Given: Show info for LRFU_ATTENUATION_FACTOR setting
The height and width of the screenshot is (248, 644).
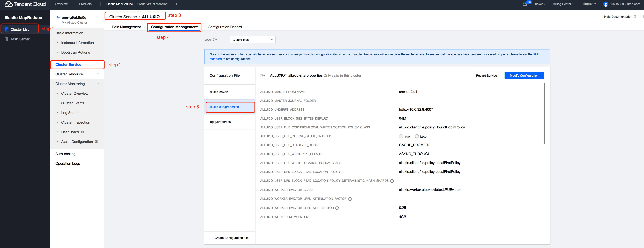Looking at the screenshot, I should click(x=350, y=199).
